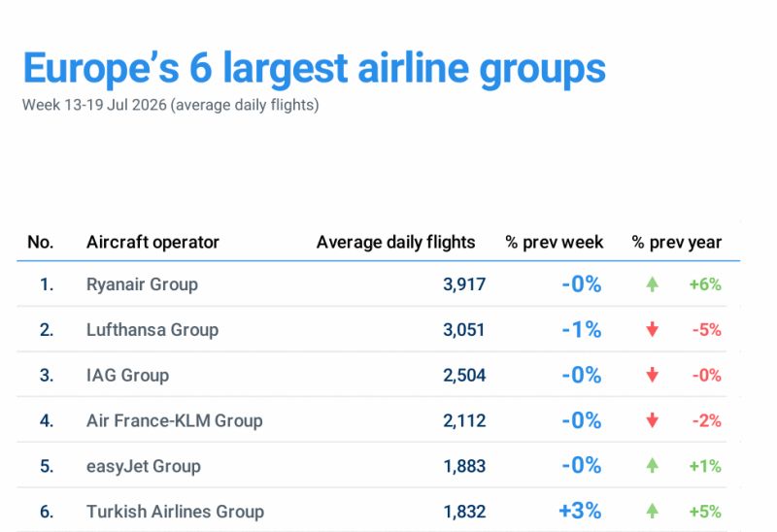Screen dimensions: 777x532
Task: Select the Aircraft operator column header
Action: 152,243
